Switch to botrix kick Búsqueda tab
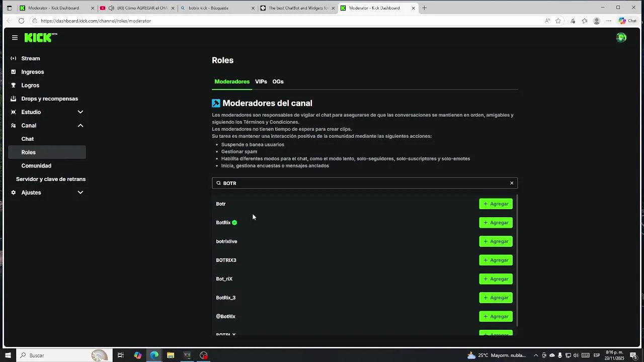The width and height of the screenshot is (644, 362). pyautogui.click(x=217, y=8)
